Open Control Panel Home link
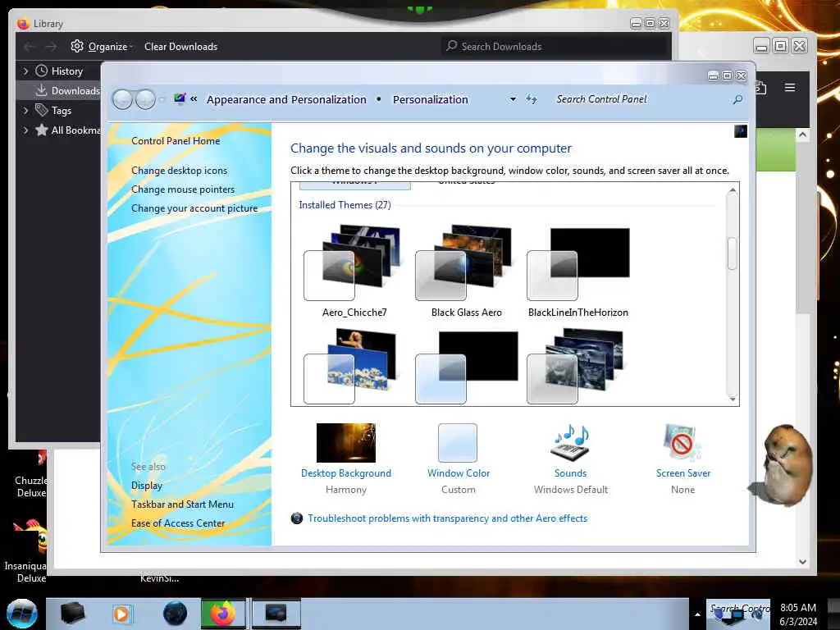 pos(176,141)
